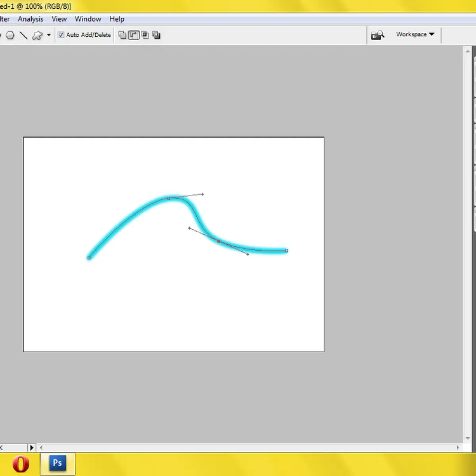Click vertical scrollbar up arrow

468,51
